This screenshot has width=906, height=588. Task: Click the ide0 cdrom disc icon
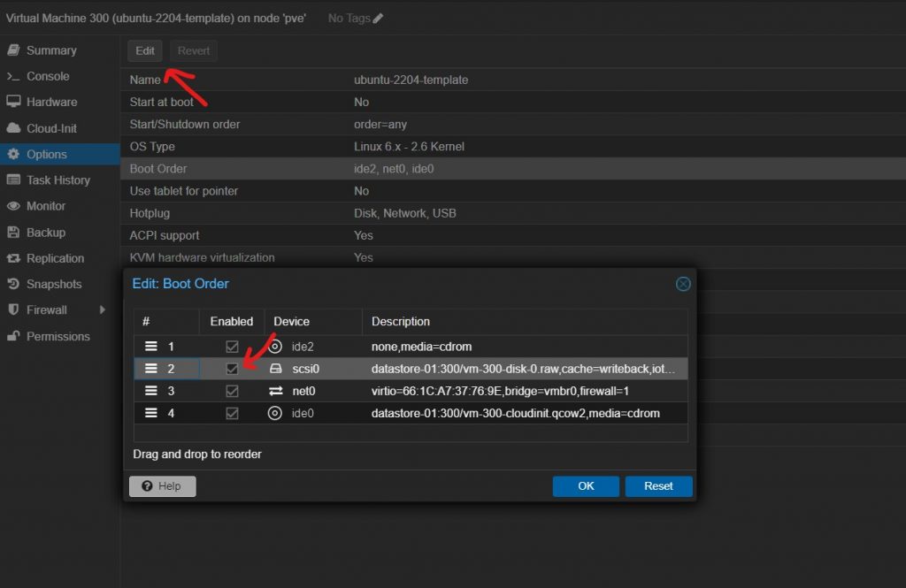[x=276, y=413]
